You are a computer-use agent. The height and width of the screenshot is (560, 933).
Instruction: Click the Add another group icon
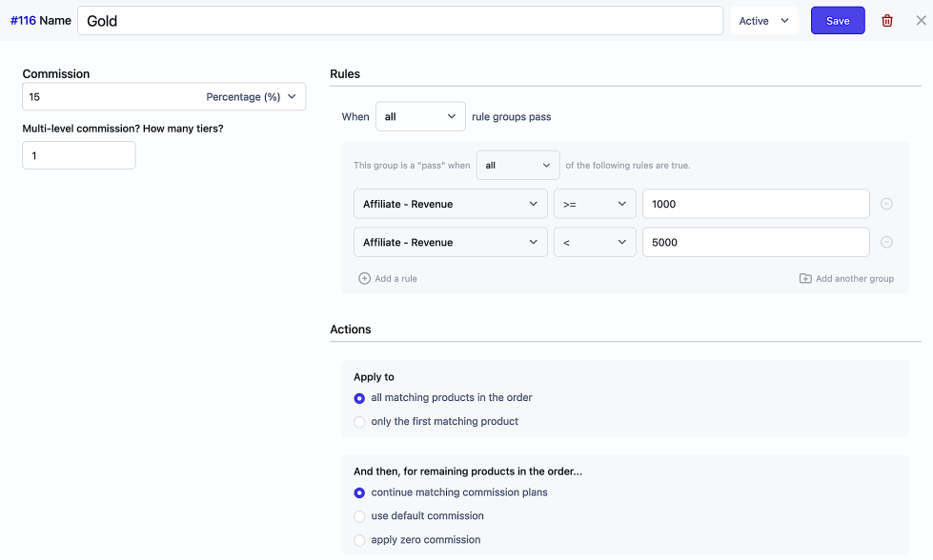pyautogui.click(x=805, y=279)
